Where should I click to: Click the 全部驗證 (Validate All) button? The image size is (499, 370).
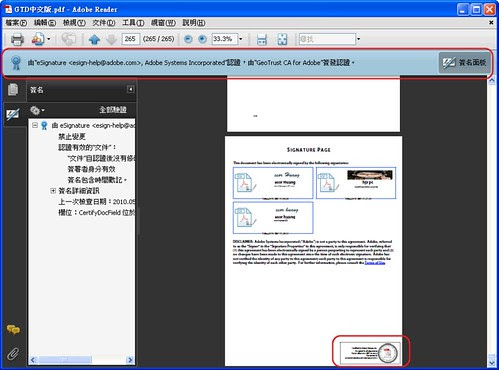[x=113, y=110]
